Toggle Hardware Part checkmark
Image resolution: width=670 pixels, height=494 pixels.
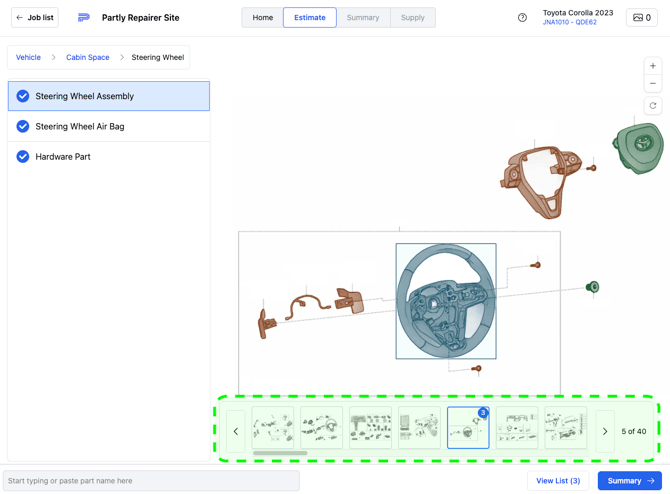point(23,157)
